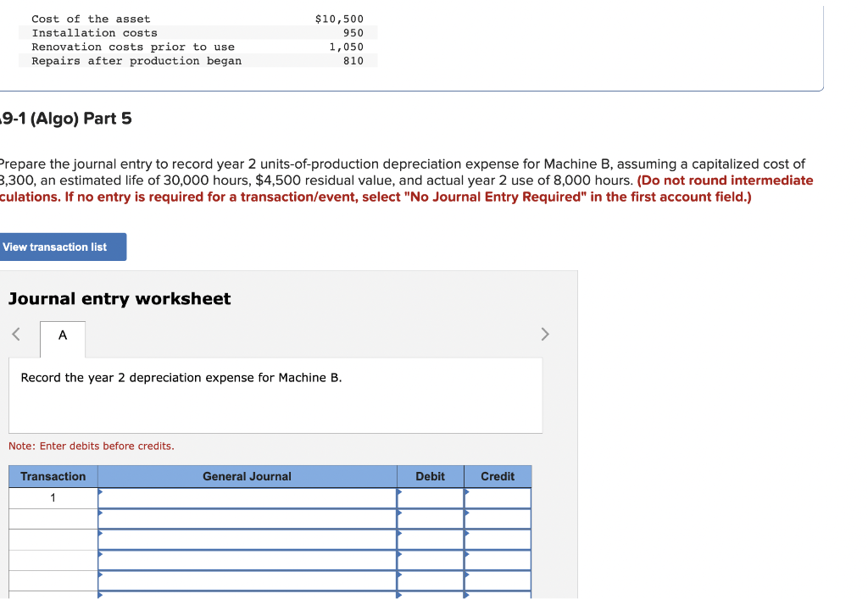Click the 'Journal entry worksheet' heading
868x599 pixels.
coord(120,299)
